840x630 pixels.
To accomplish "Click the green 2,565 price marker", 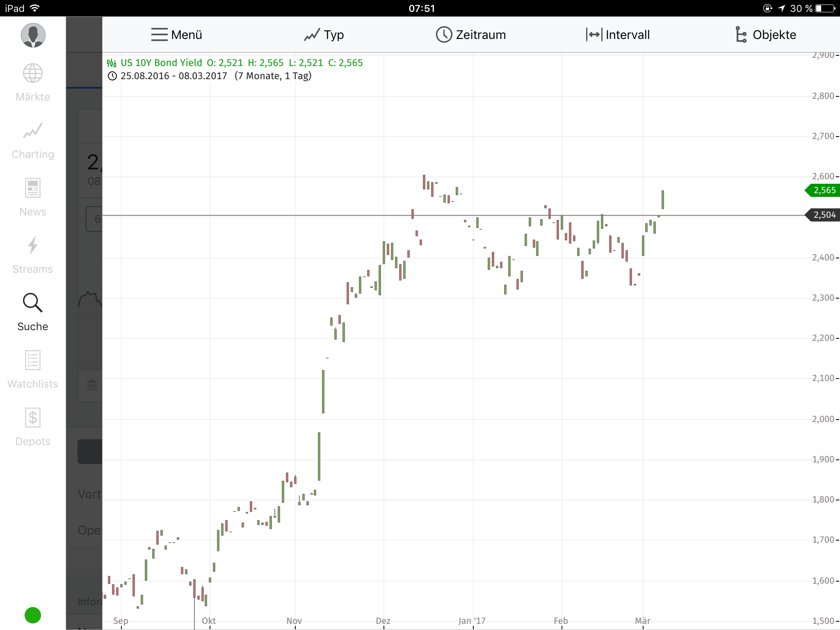I will pyautogui.click(x=824, y=190).
